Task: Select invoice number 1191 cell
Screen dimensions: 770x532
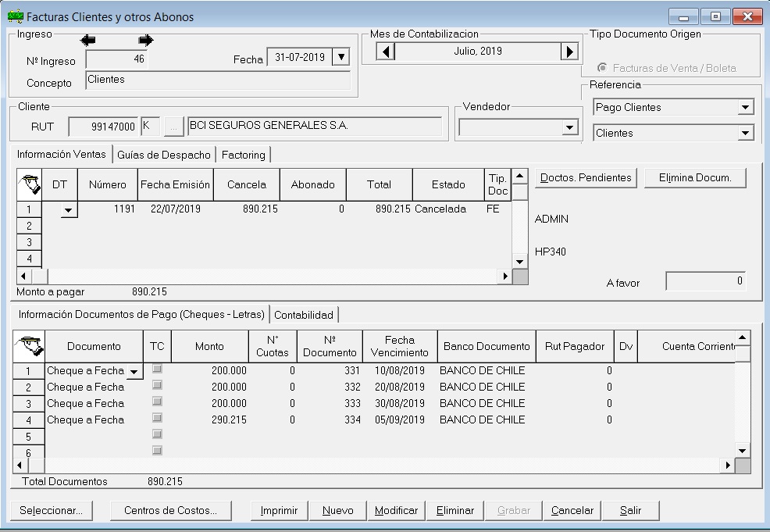Action: click(x=108, y=209)
